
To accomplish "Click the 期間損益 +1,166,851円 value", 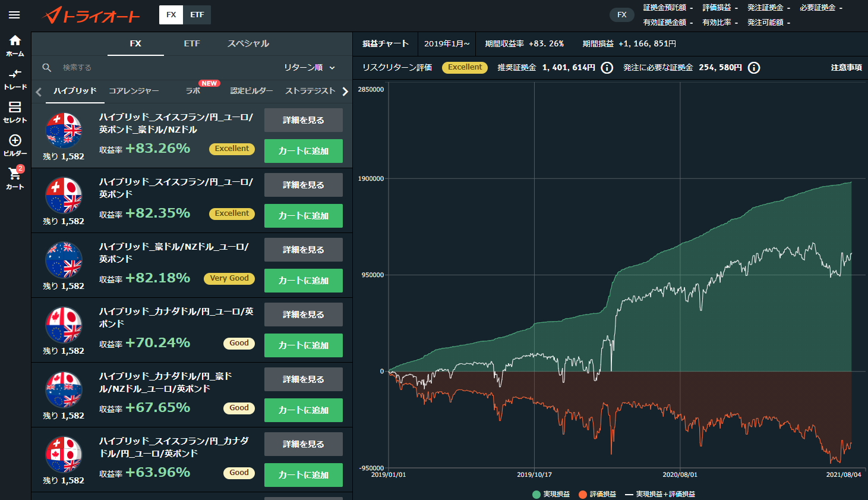I will [x=647, y=44].
